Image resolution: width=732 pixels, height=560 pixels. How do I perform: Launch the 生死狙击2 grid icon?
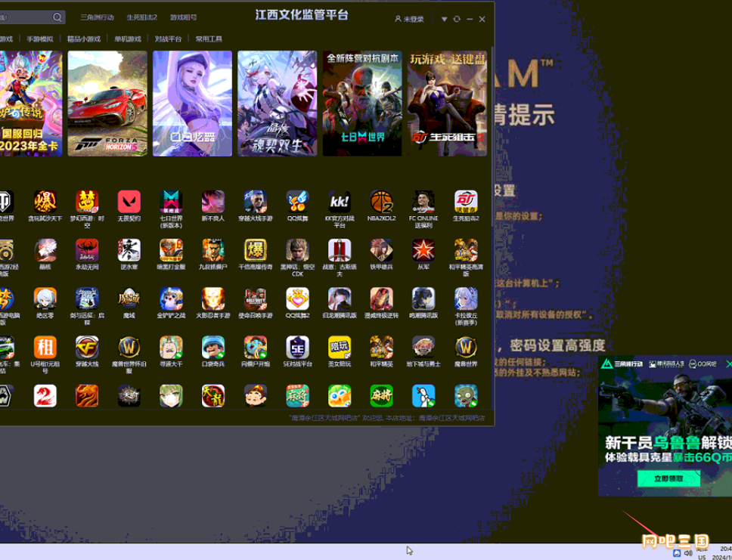[466, 202]
